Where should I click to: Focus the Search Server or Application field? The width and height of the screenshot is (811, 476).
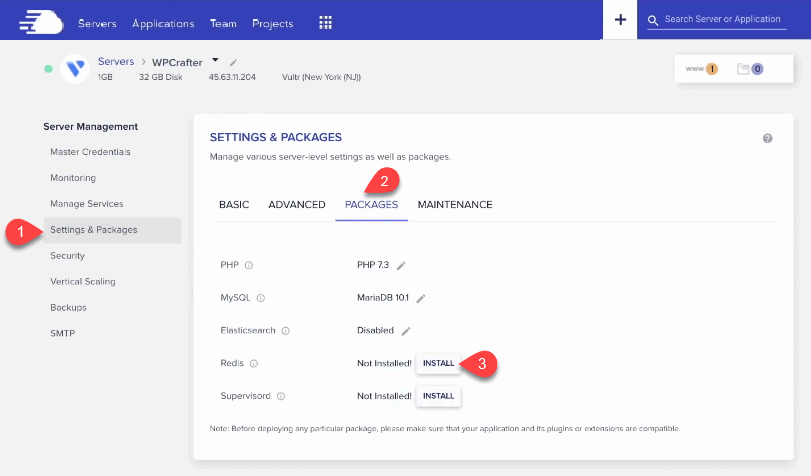click(717, 20)
